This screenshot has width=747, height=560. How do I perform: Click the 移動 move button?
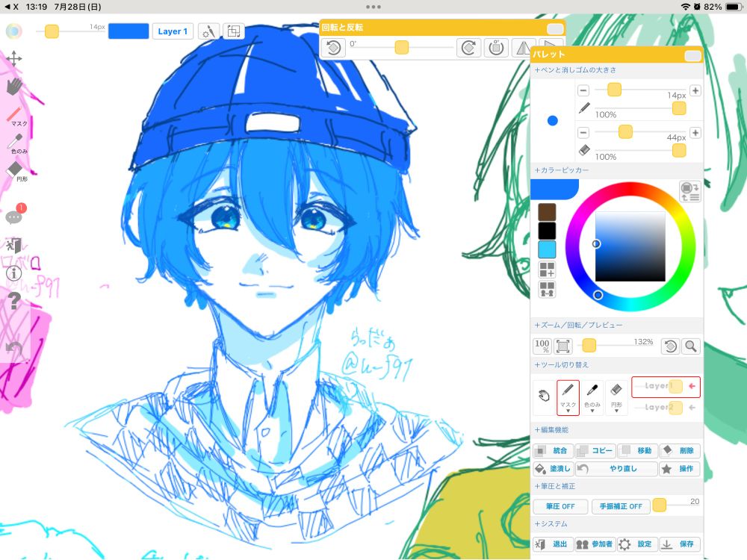coord(637,450)
